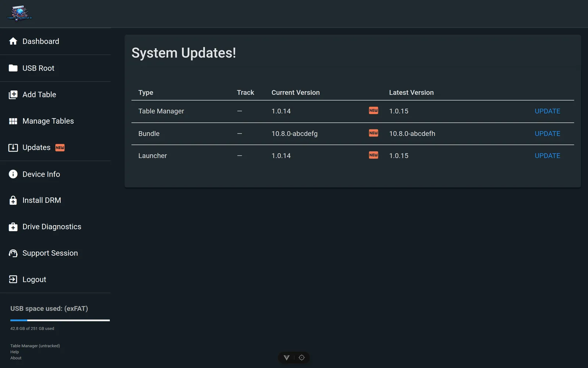Click the Support Session headset icon
This screenshot has height=368, width=588.
click(x=13, y=253)
